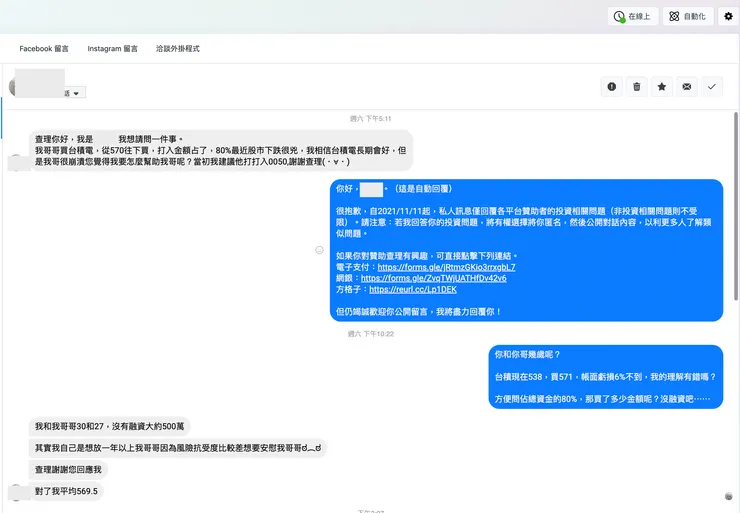Open 電子支付 forms.gle link
The image size is (740, 513).
pos(446,267)
